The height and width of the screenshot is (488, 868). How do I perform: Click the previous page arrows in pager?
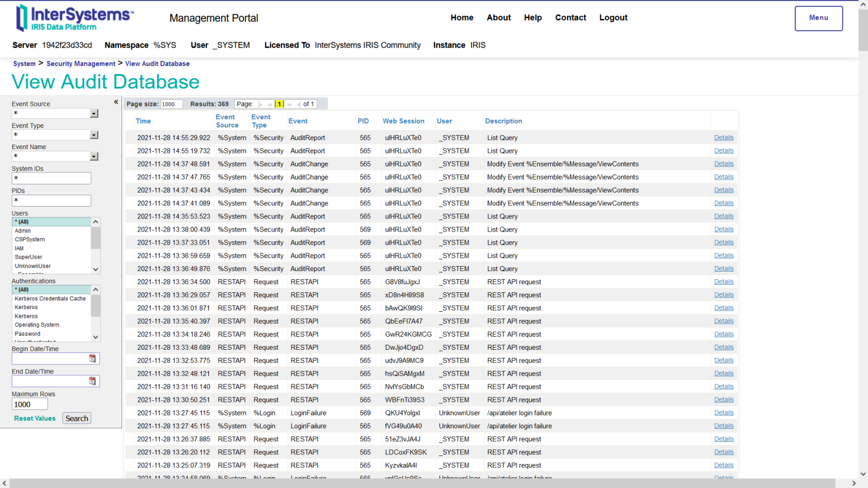pos(270,104)
